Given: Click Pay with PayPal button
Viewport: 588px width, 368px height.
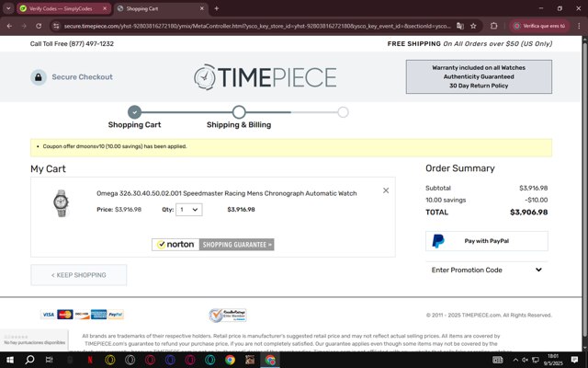Looking at the screenshot, I should pyautogui.click(x=486, y=241).
